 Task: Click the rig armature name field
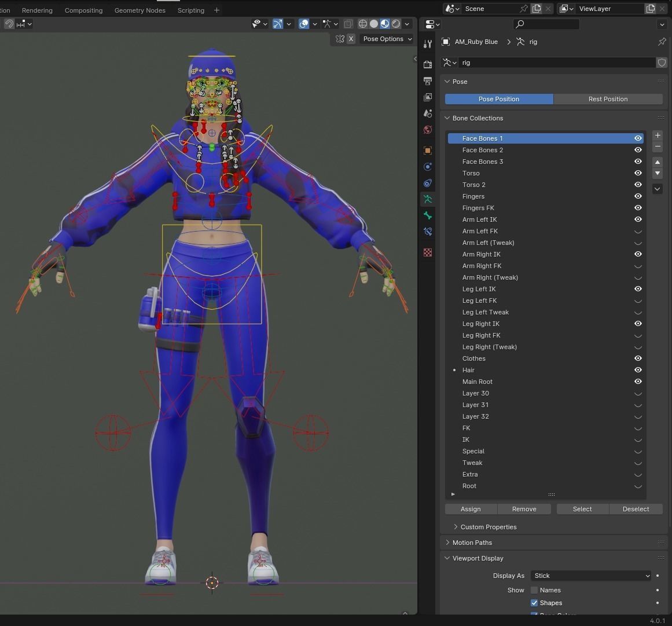pyautogui.click(x=556, y=63)
